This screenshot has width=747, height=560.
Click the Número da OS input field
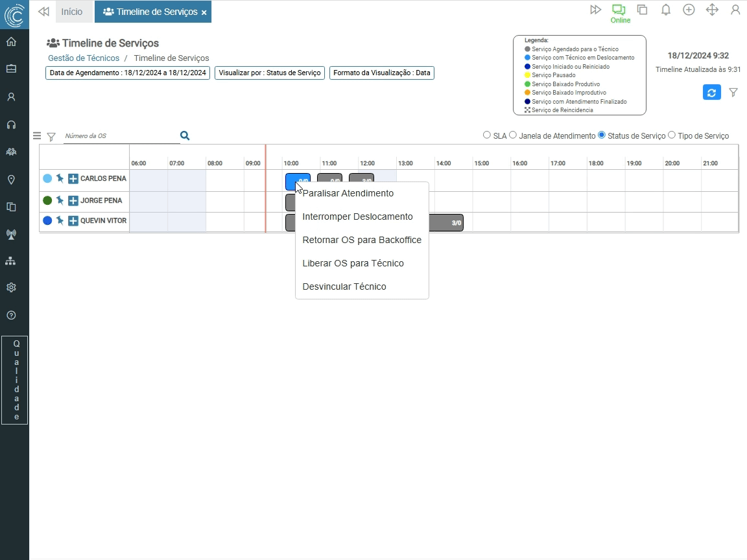(121, 136)
